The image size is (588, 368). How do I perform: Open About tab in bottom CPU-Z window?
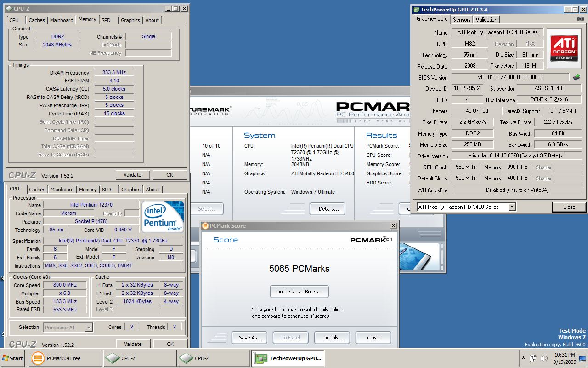(153, 190)
